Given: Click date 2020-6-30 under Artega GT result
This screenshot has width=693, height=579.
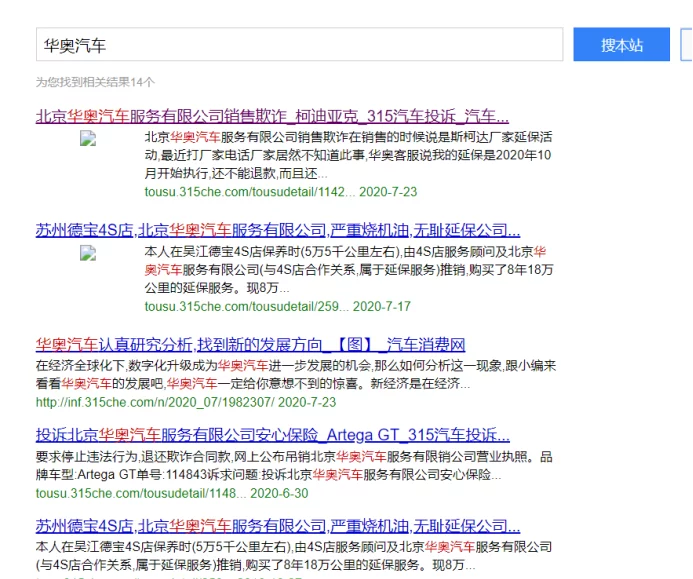Looking at the screenshot, I should click(x=279, y=493).
